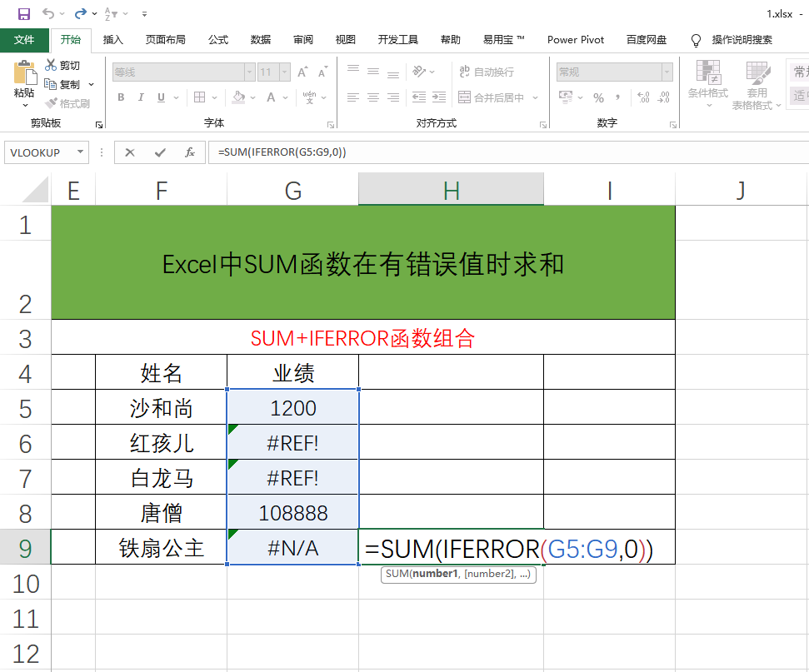Viewport: 809px width, 672px height.
Task: Click the Undo arrow icon
Action: 48,14
